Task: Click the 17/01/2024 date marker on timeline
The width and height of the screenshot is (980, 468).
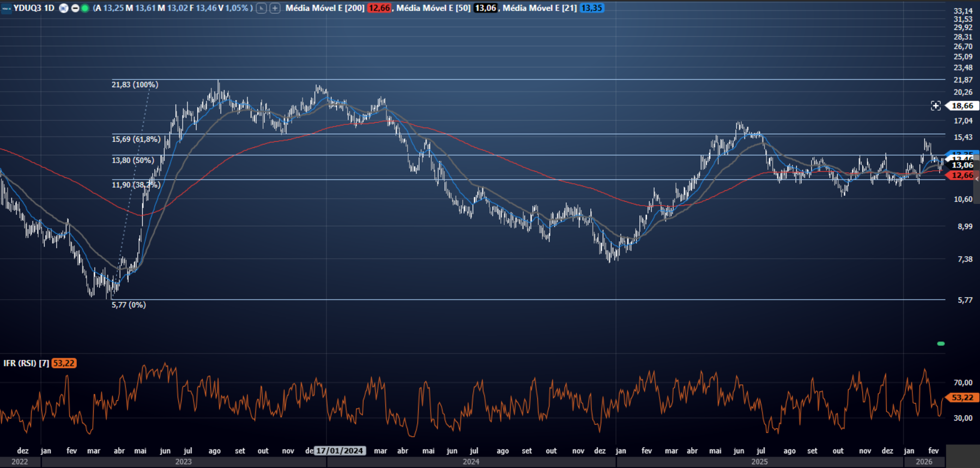Action: tap(340, 451)
